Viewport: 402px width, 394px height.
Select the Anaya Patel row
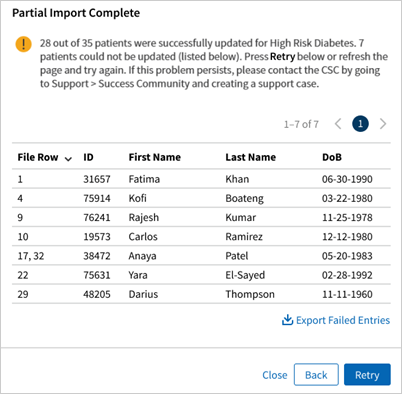201,256
